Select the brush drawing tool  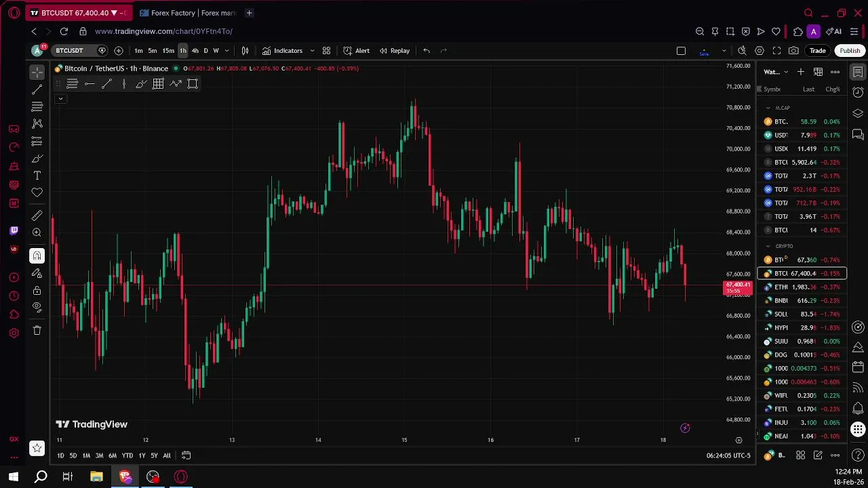pyautogui.click(x=37, y=159)
